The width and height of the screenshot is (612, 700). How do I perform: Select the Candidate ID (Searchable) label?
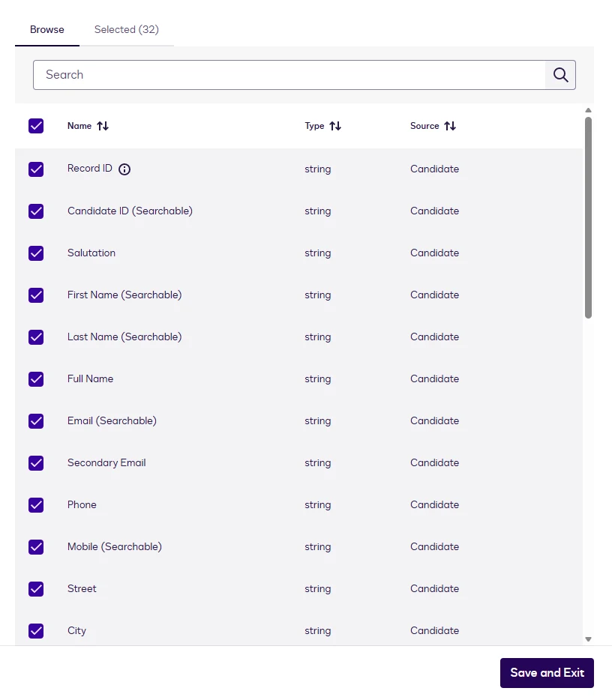click(130, 211)
